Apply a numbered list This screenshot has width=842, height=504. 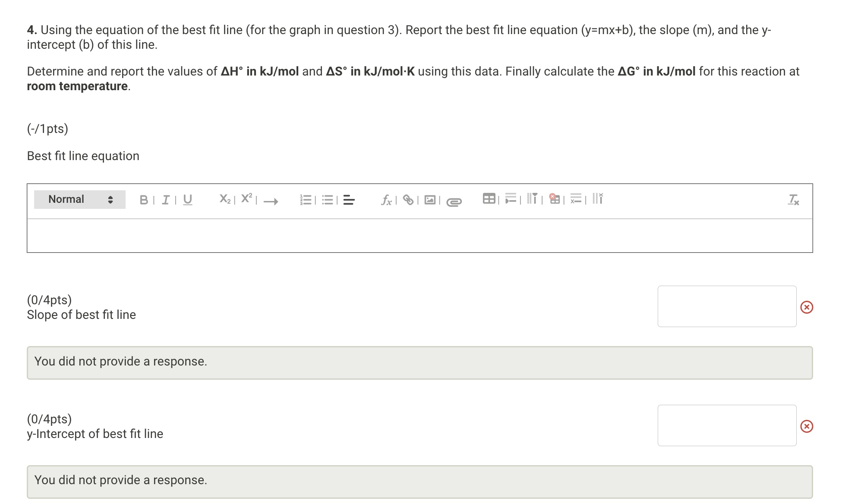tap(306, 199)
